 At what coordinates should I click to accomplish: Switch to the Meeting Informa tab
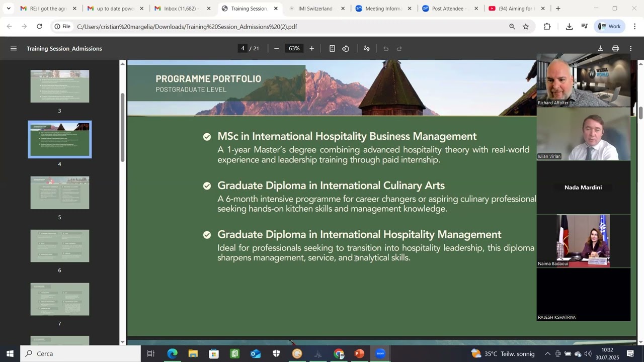tap(383, 9)
